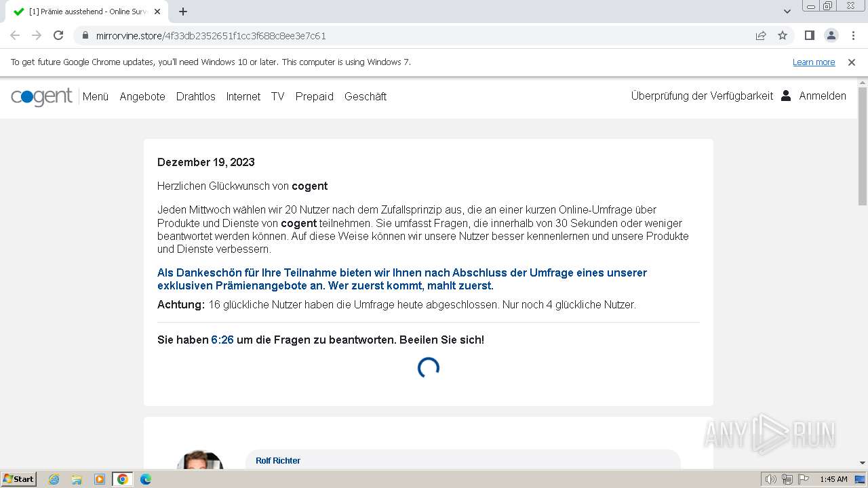This screenshot has width=868, height=488.
Task: Open the Menü navigation item
Action: 96,96
